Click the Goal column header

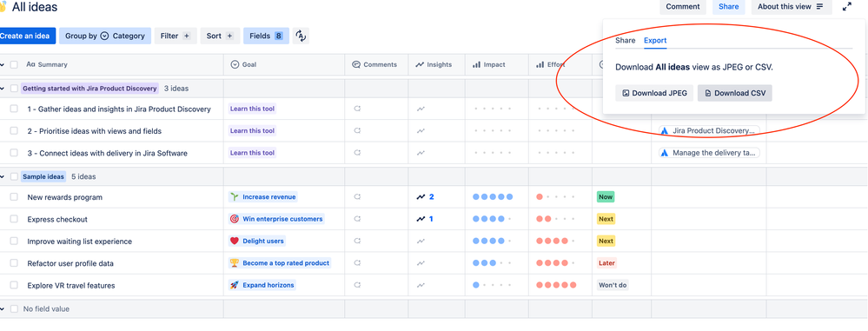point(284,65)
